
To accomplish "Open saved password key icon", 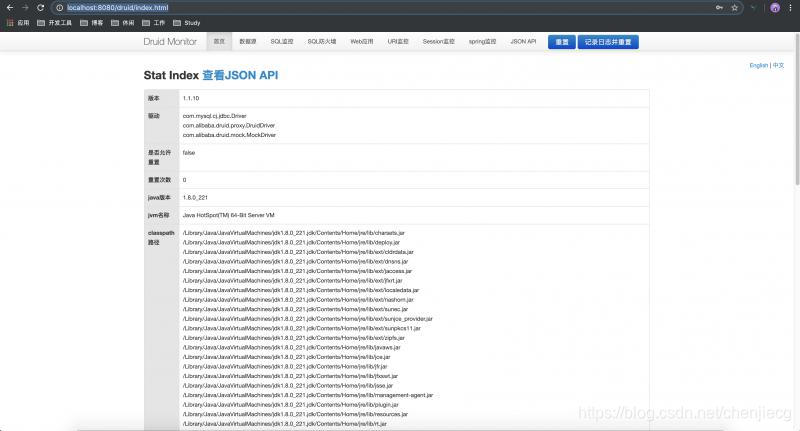I will coord(719,8).
